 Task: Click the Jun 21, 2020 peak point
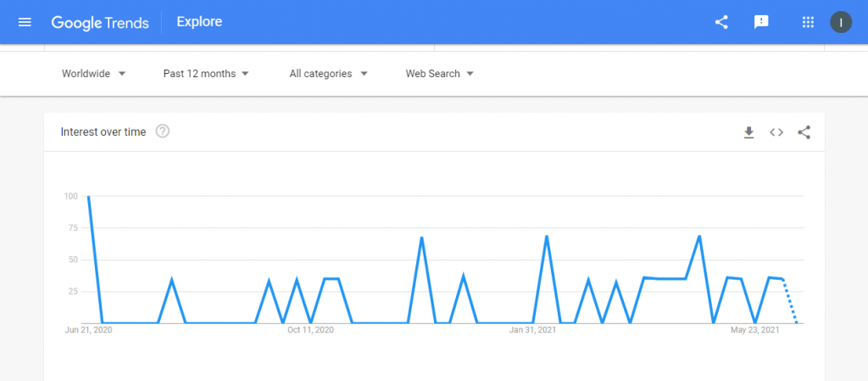pyautogui.click(x=88, y=196)
